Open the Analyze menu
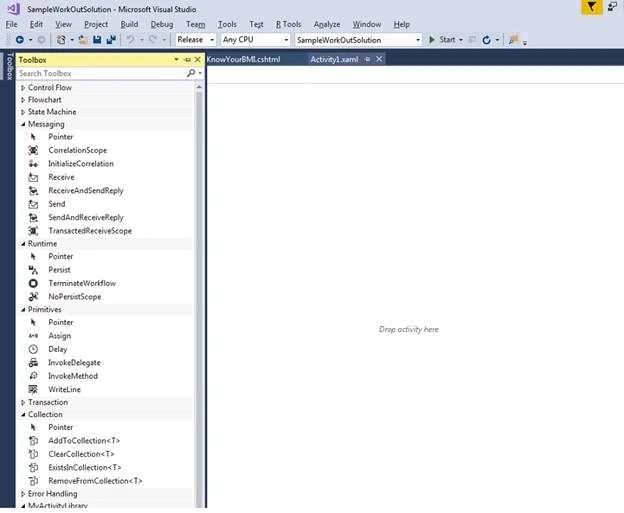 327,24
